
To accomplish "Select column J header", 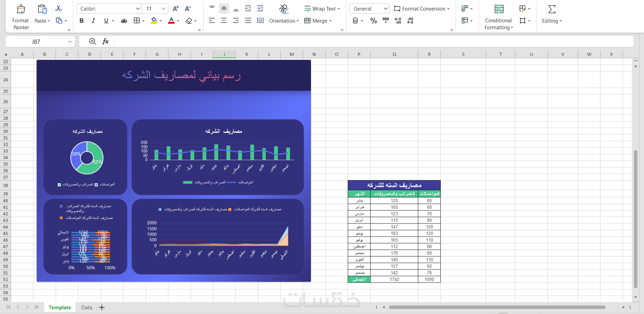I will tap(224, 54).
